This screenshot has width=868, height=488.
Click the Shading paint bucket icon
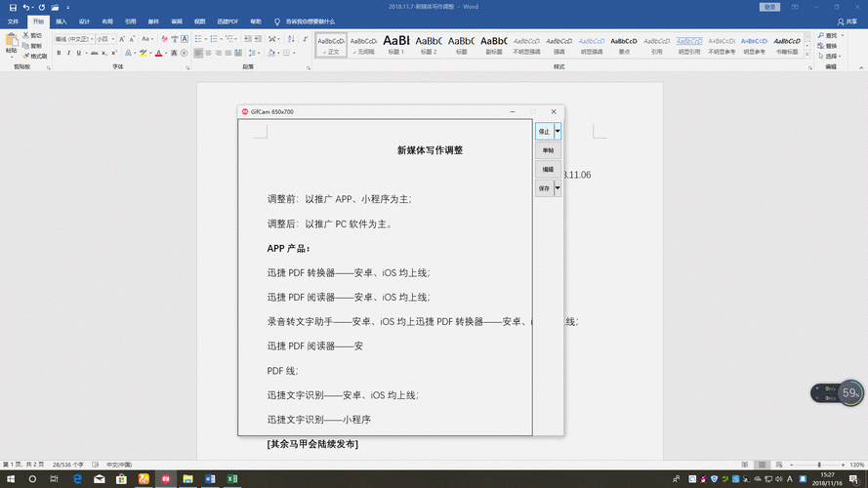[271, 53]
